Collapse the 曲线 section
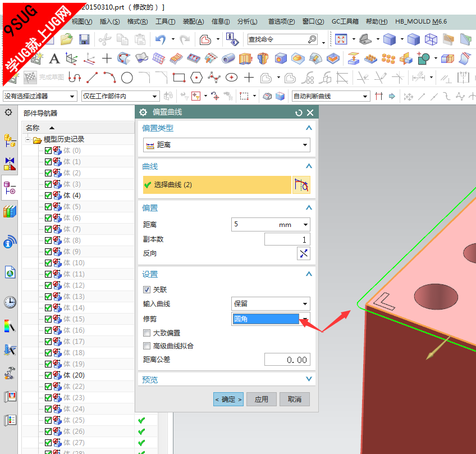Screen dimensions: 476x454 click(309, 166)
